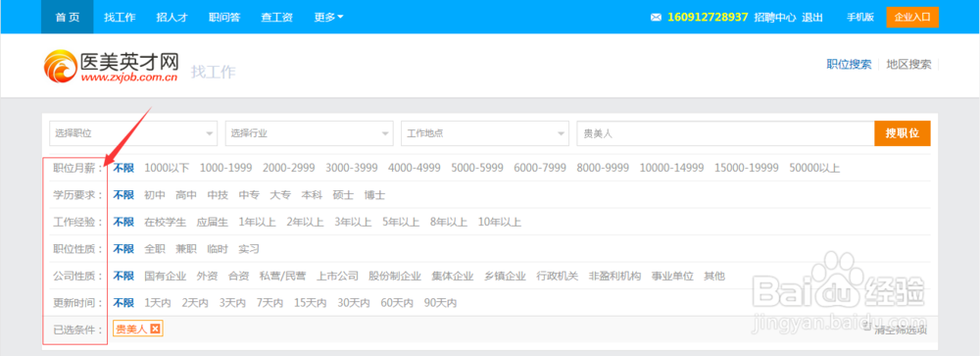This screenshot has height=356, width=980.
Task: Select salary range 3000-3999
Action: pos(351,168)
